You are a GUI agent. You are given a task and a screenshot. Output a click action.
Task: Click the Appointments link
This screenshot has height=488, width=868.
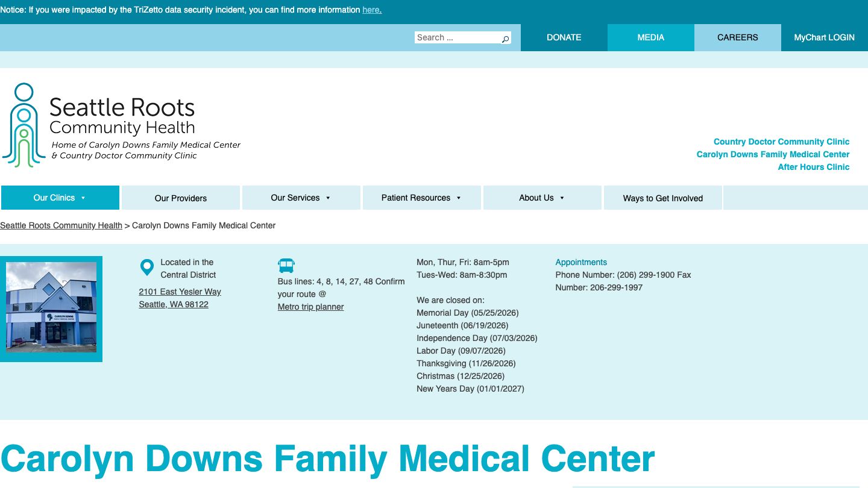click(580, 262)
